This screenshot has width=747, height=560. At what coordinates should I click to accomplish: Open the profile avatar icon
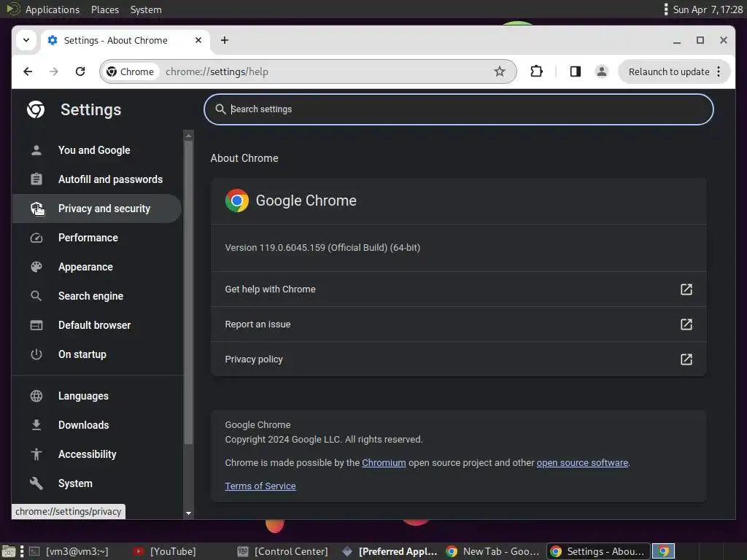pos(602,71)
